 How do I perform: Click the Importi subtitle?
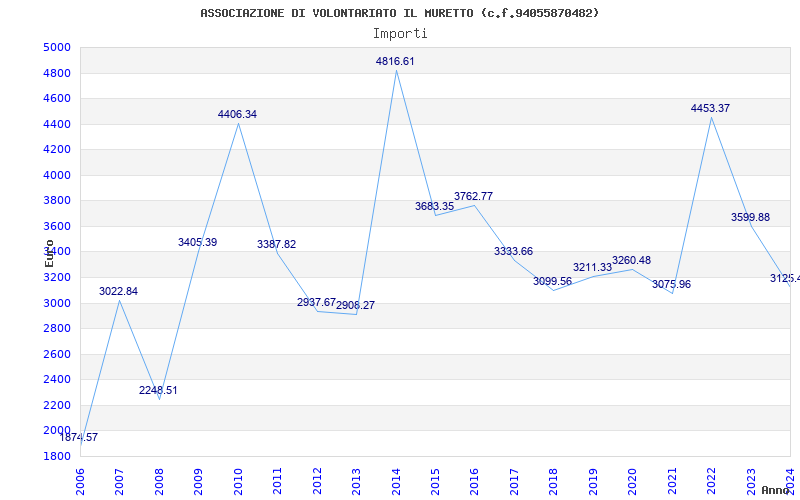coord(400,34)
